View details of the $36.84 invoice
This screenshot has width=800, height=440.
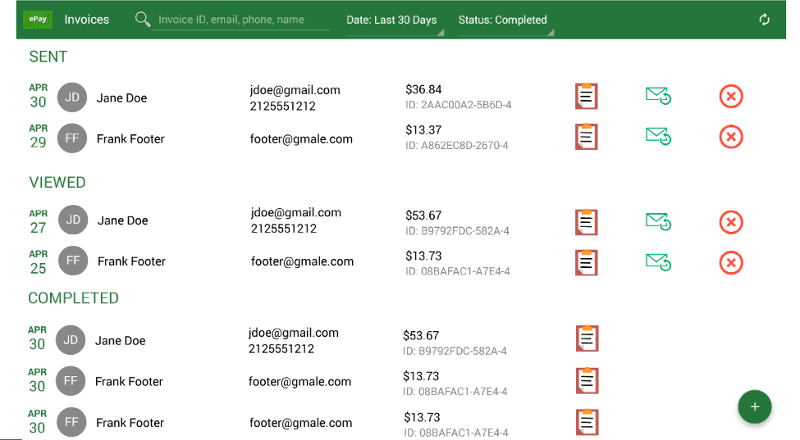pos(586,96)
